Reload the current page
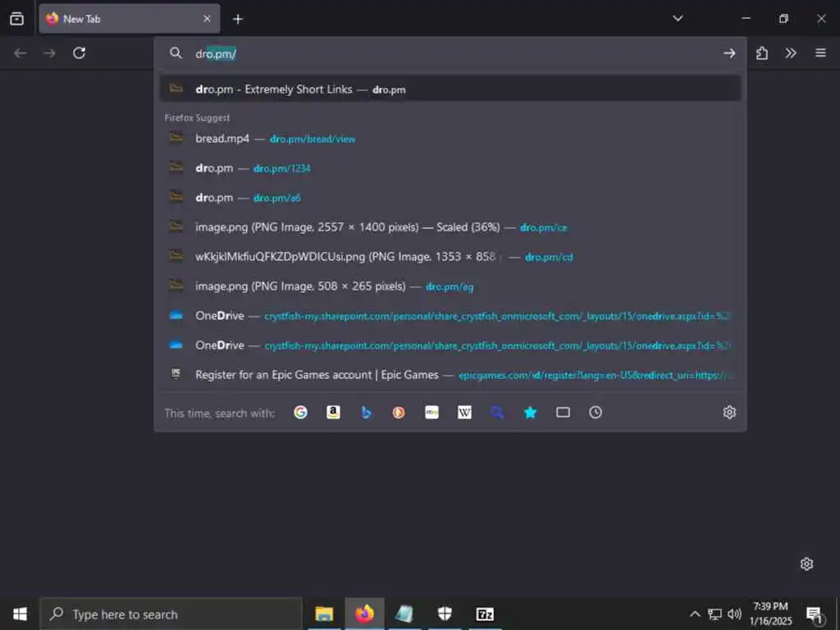This screenshot has width=840, height=630. [x=80, y=53]
